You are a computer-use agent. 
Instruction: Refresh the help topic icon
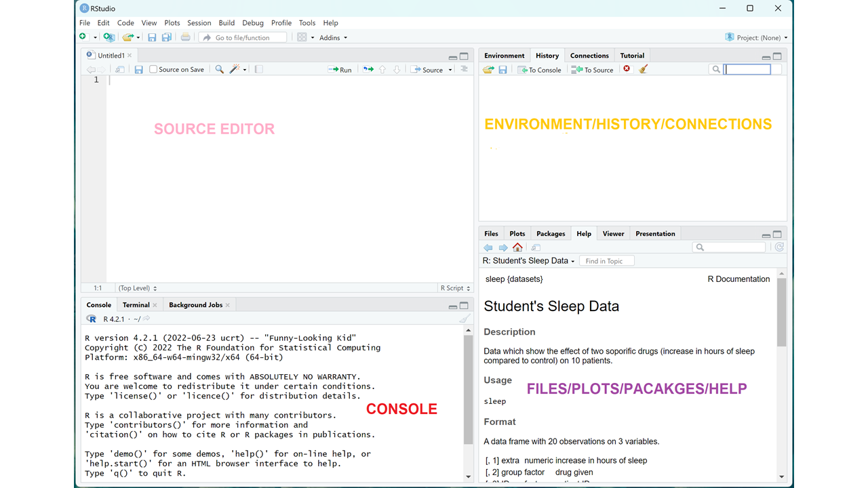coord(779,247)
